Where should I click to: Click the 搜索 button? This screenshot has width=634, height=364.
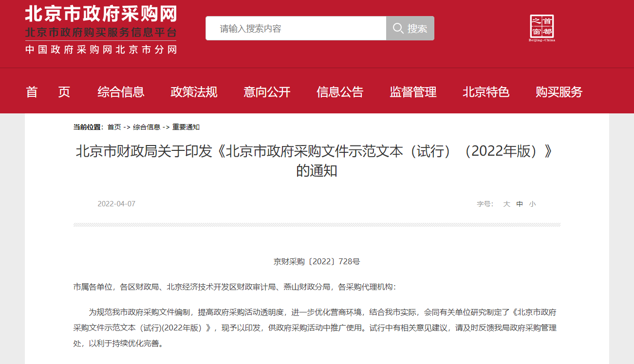click(x=410, y=28)
